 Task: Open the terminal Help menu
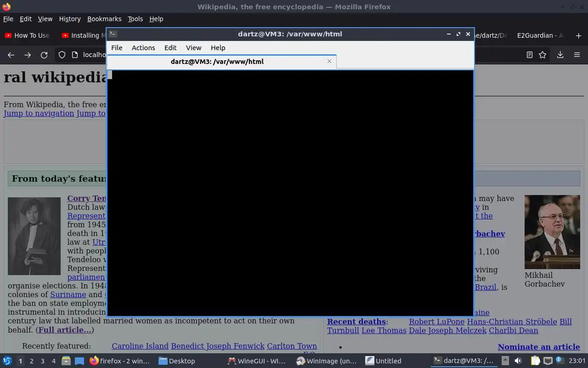point(218,48)
